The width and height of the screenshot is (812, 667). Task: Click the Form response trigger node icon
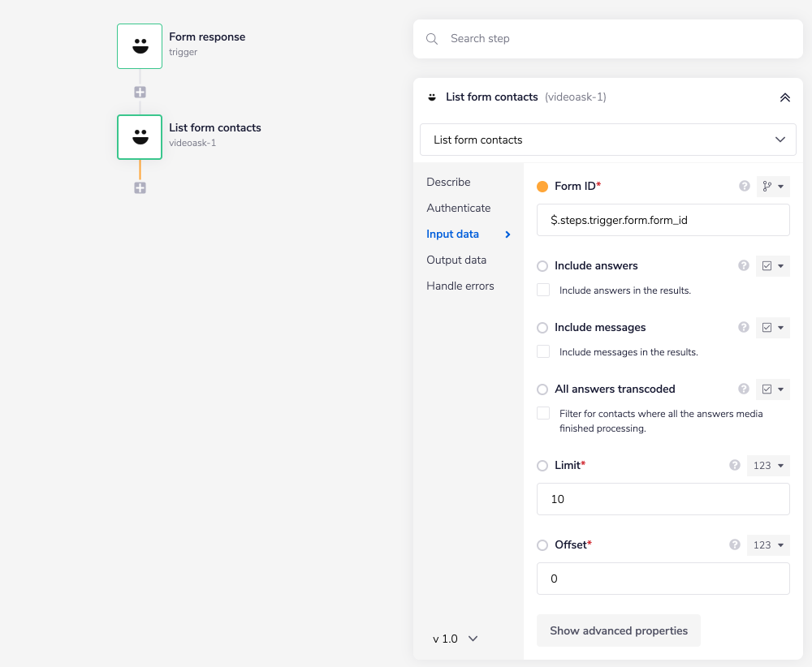point(140,45)
